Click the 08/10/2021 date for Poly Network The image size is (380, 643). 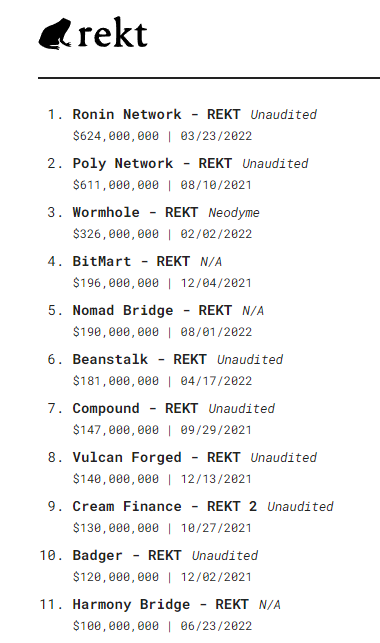216,185
